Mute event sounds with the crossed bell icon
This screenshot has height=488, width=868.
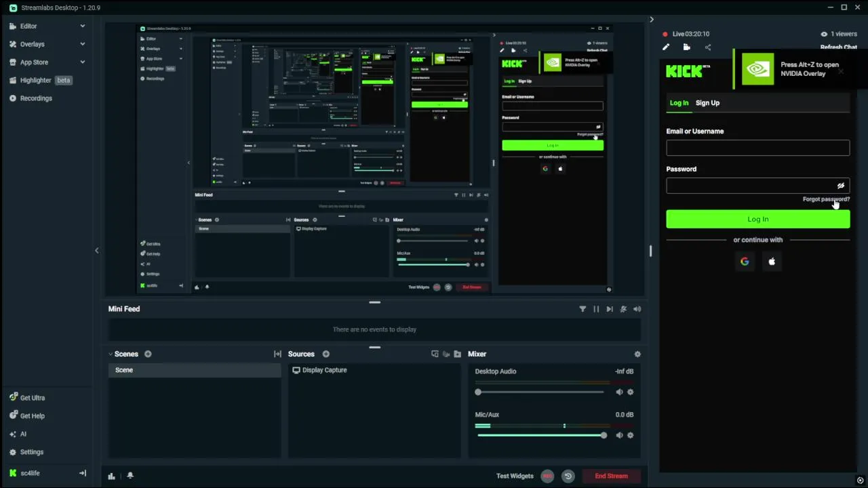623,309
